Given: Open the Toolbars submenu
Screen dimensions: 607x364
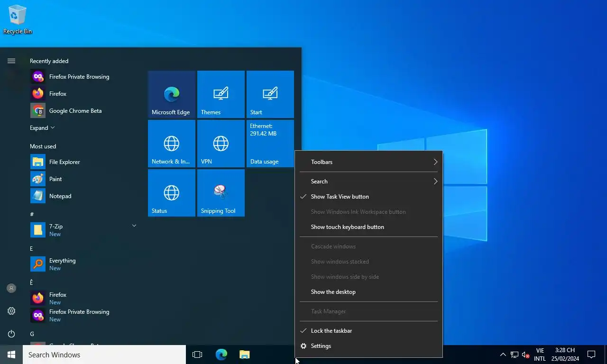Looking at the screenshot, I should tap(368, 162).
